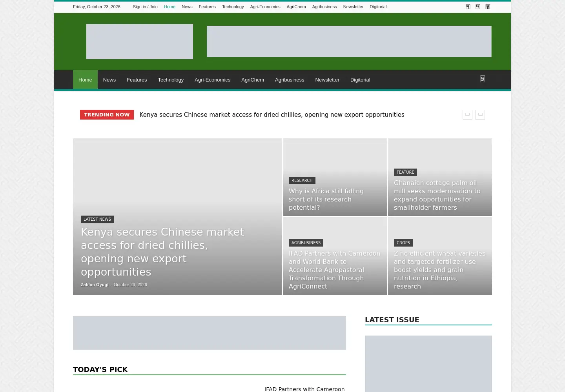
Task: Click Sign in / Join link
Action: tap(145, 7)
